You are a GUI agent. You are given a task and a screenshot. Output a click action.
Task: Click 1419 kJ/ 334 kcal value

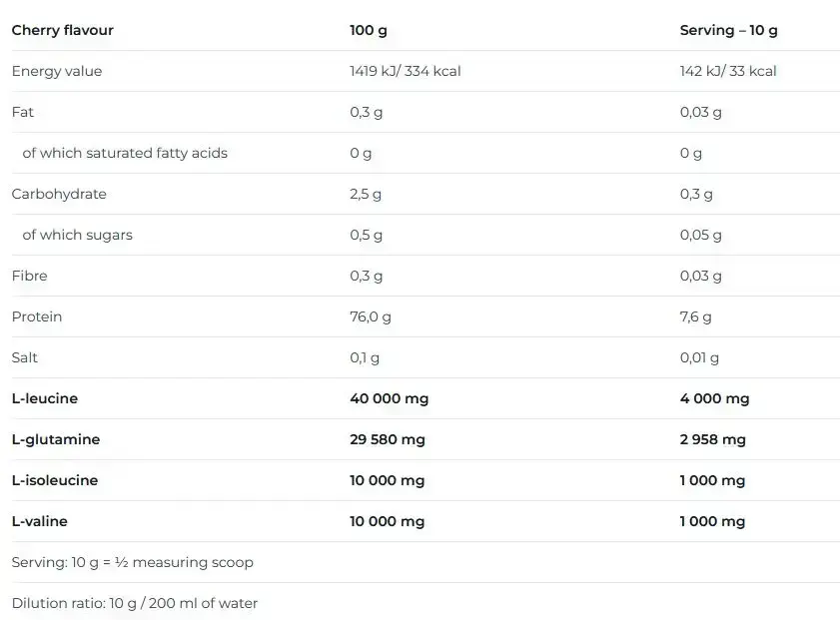point(405,71)
